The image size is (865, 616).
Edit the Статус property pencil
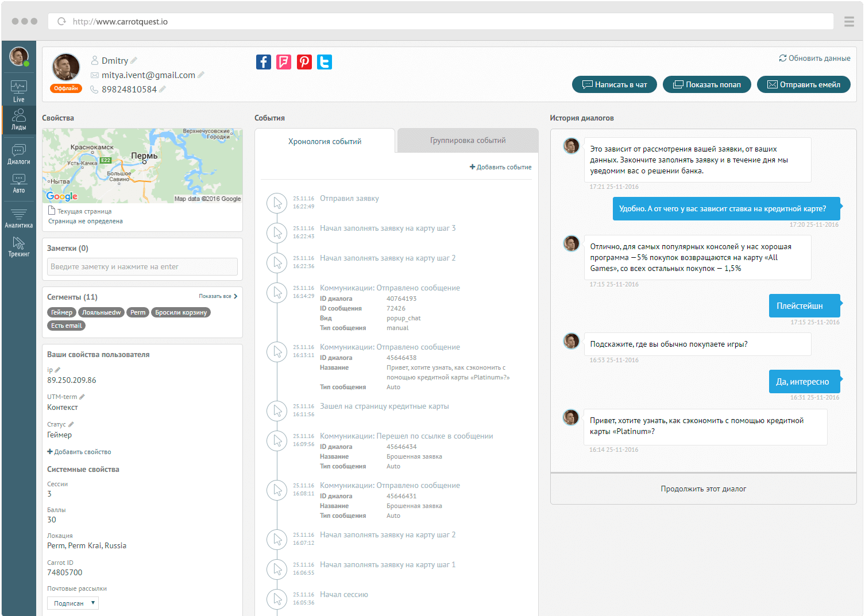tap(71, 424)
